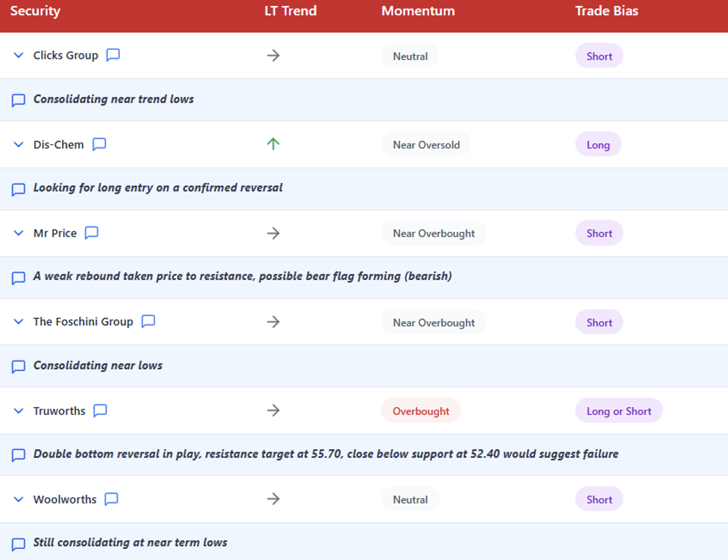Collapse the Dis-Chem row chevron
728x560 pixels.
tap(18, 144)
